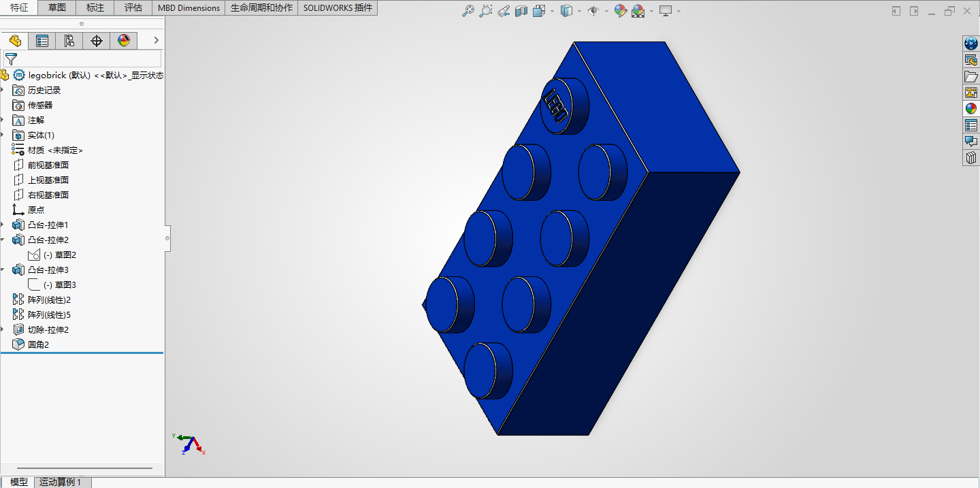The image size is (980, 488).
Task: Click the Zoom to Fit icon
Action: point(468,11)
